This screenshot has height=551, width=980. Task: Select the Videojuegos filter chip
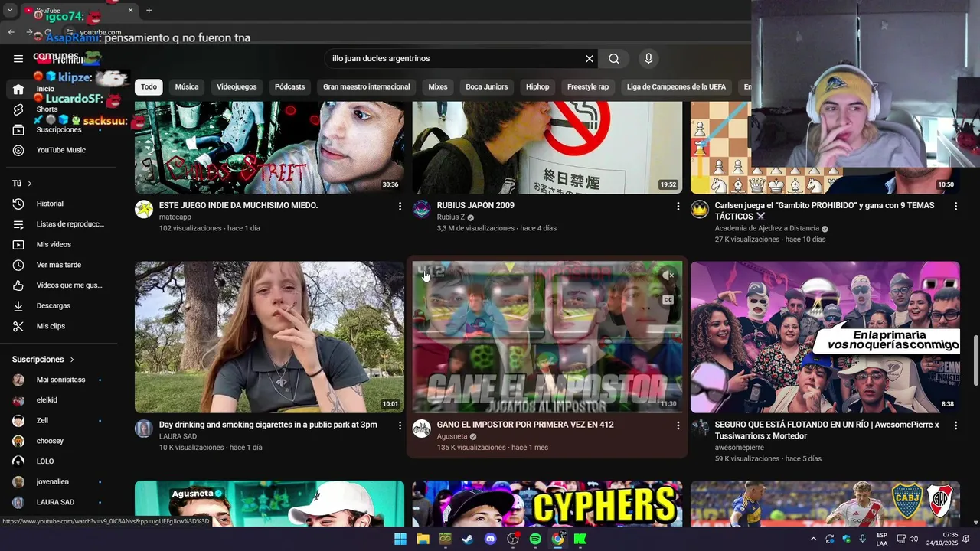(x=237, y=86)
